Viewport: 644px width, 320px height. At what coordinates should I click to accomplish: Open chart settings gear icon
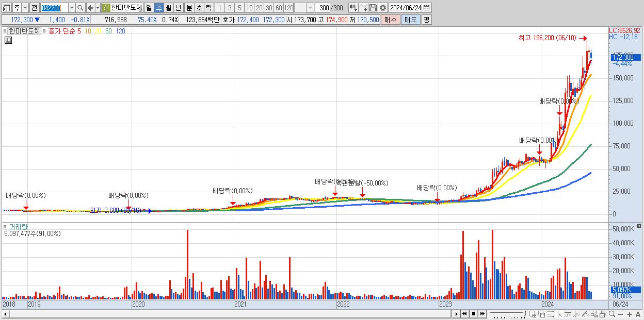point(383,8)
